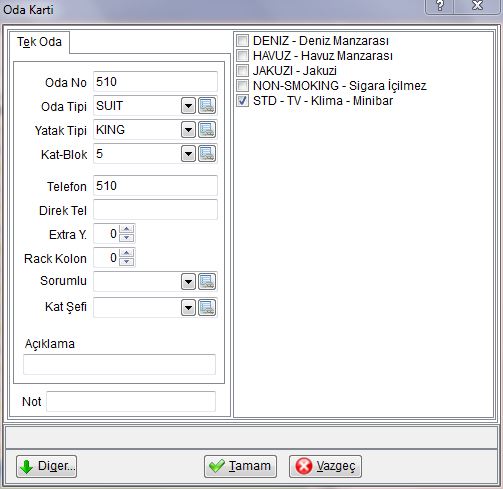Image resolution: width=503 pixels, height=489 pixels.
Task: Click the help question mark icon
Action: [x=440, y=6]
